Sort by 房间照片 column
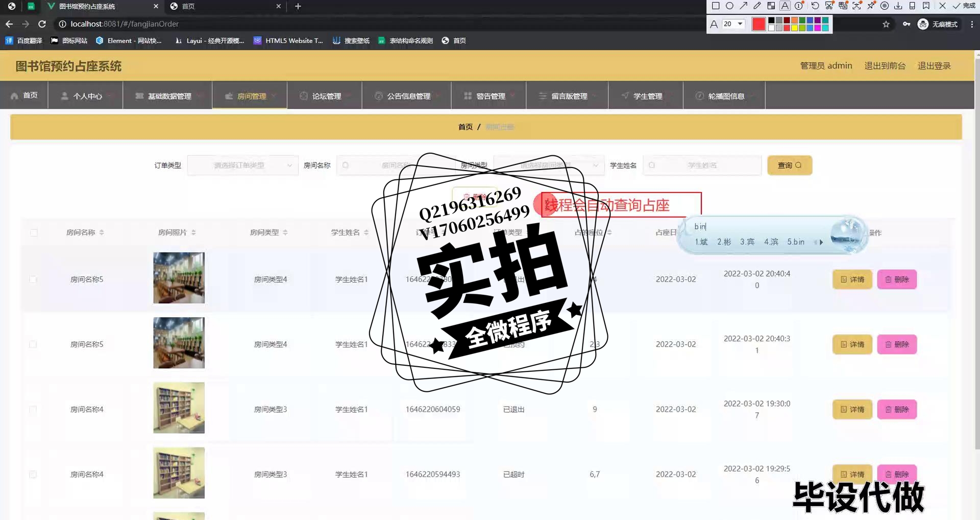The height and width of the screenshot is (520, 980). click(193, 232)
